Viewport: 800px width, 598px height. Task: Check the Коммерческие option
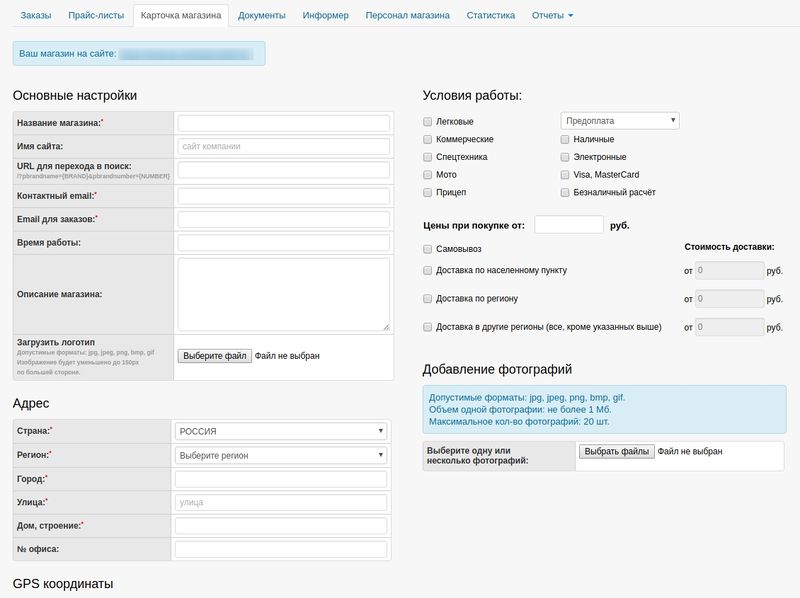tap(428, 139)
